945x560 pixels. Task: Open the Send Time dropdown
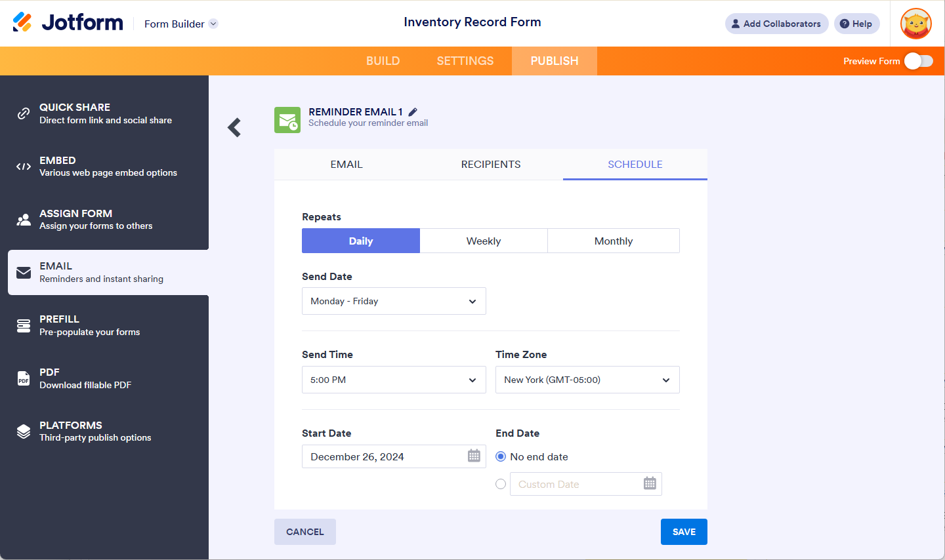coord(394,380)
